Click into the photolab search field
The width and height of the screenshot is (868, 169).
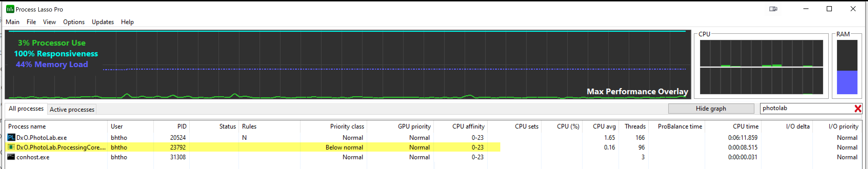click(x=805, y=108)
